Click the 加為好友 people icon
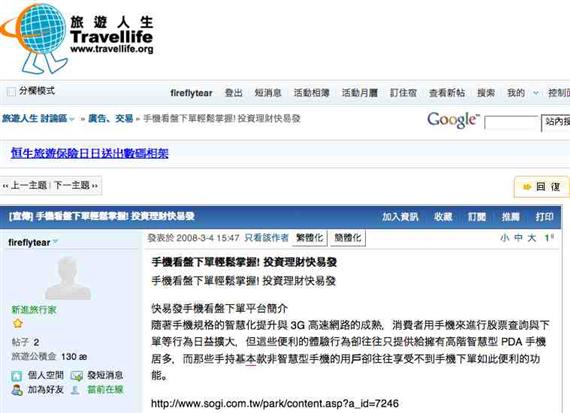 [x=17, y=390]
